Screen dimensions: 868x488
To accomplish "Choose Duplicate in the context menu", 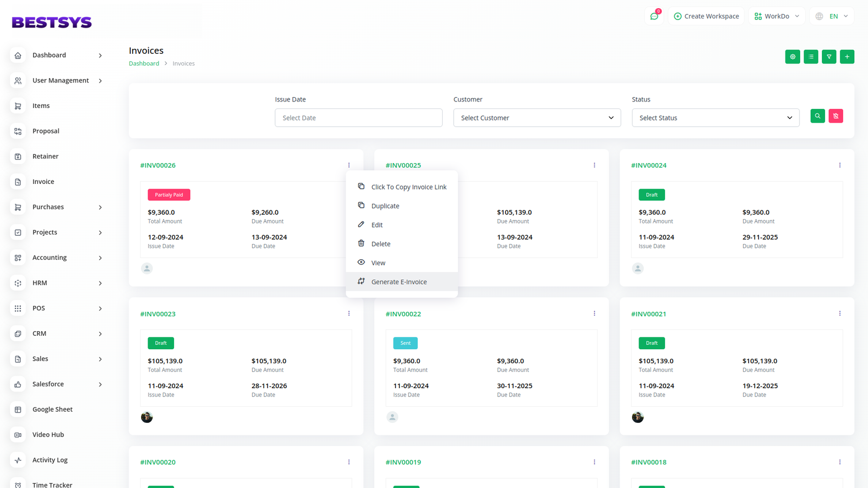I will coord(385,206).
